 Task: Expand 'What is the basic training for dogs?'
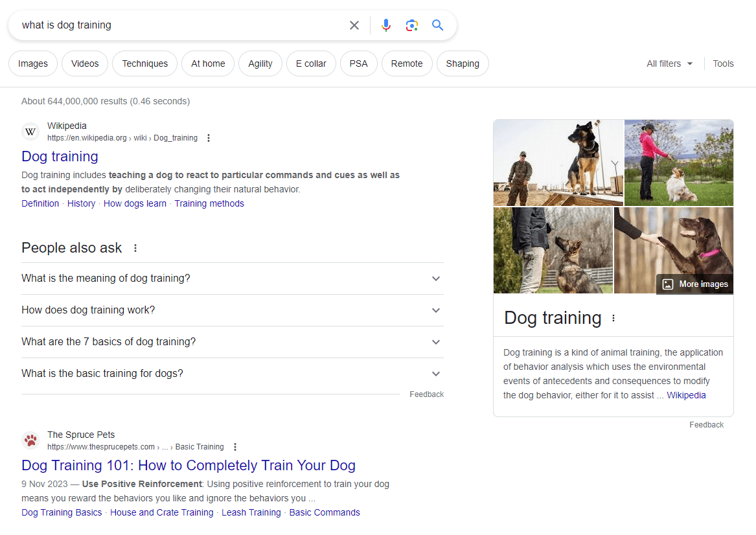pyautogui.click(x=233, y=374)
